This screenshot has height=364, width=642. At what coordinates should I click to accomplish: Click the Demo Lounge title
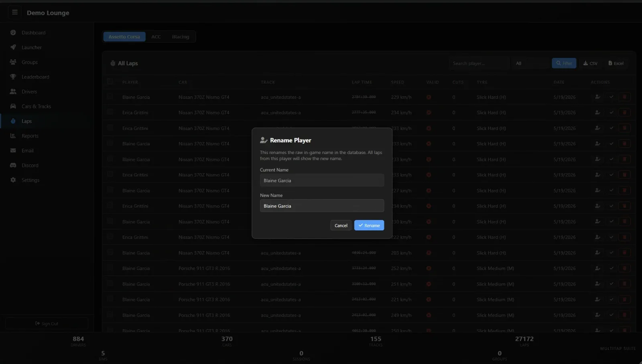tap(48, 13)
